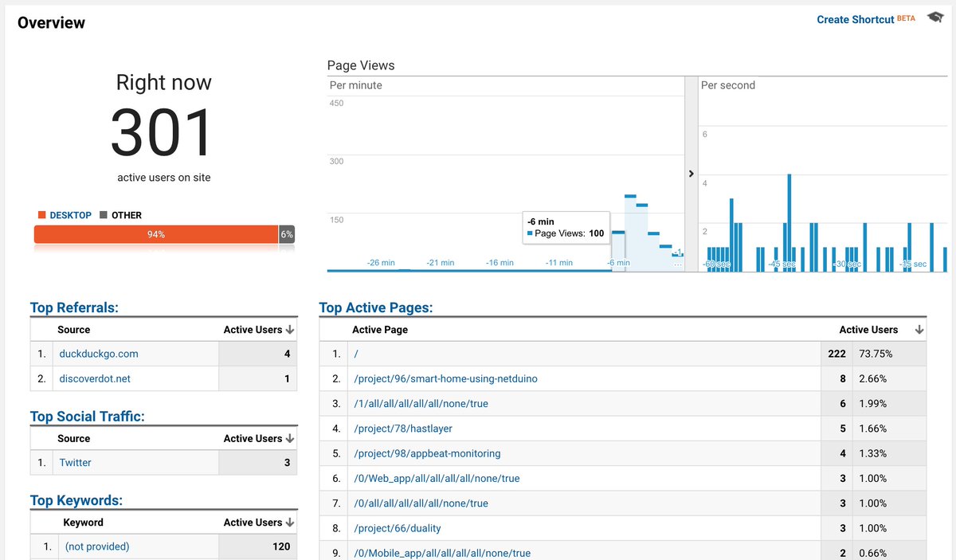Viewport: 956px width, 560px height.
Task: Open the Top Referrals report heading
Action: [74, 307]
